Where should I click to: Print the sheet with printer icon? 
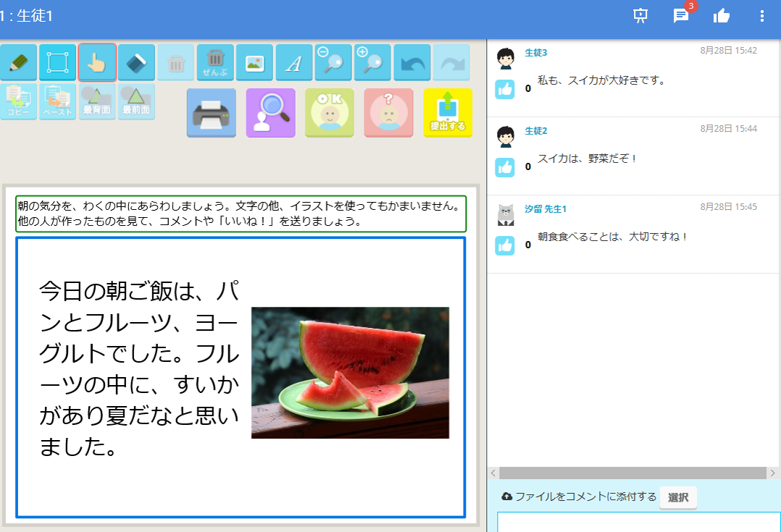click(x=212, y=113)
